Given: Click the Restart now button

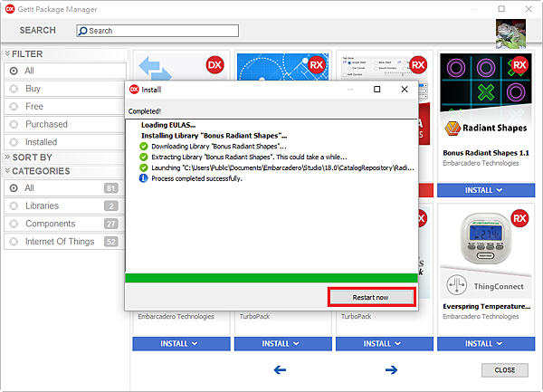Looking at the screenshot, I should click(x=372, y=297).
